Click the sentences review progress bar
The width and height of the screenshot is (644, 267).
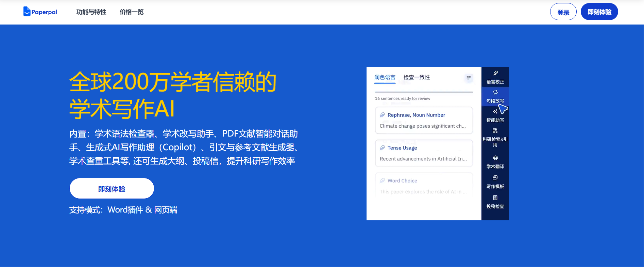pyautogui.click(x=424, y=92)
